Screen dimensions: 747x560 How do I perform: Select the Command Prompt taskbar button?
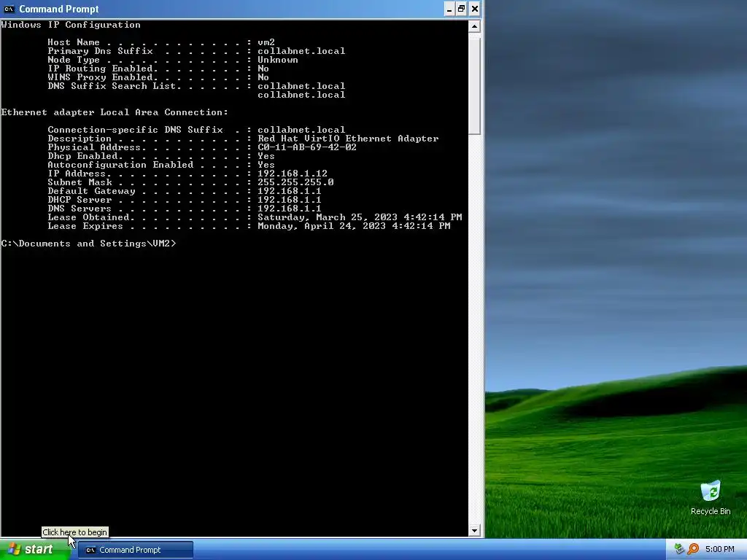click(x=135, y=550)
